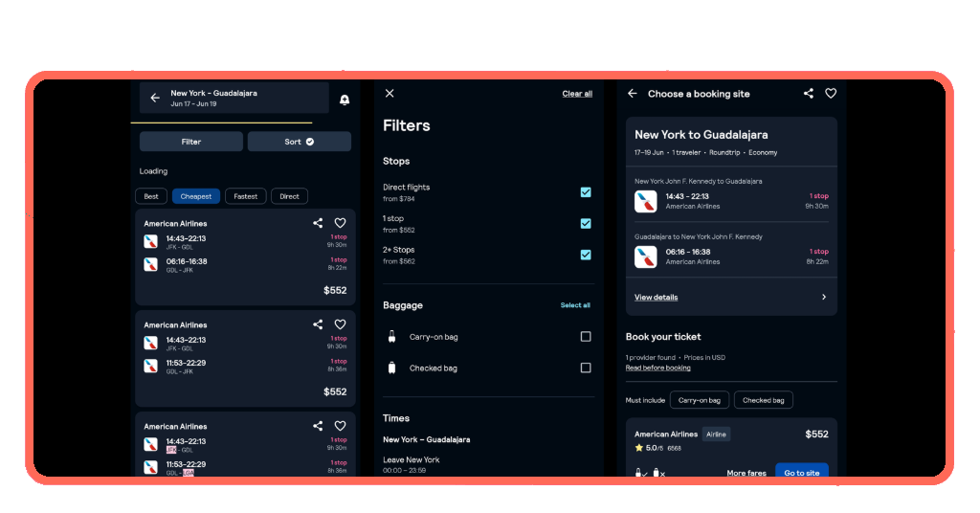Click Select all under Baggage

575,305
